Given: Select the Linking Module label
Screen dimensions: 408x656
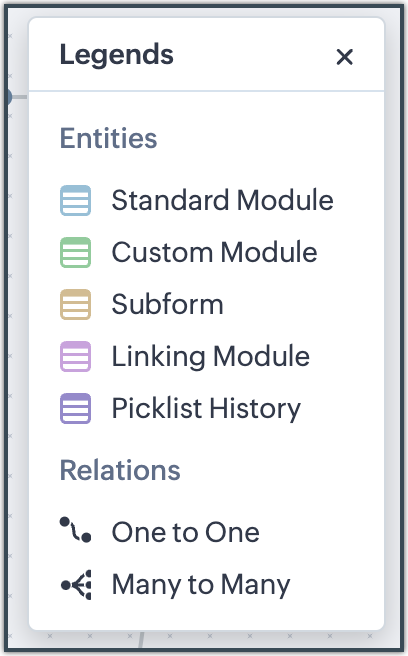Looking at the screenshot, I should pos(210,356).
